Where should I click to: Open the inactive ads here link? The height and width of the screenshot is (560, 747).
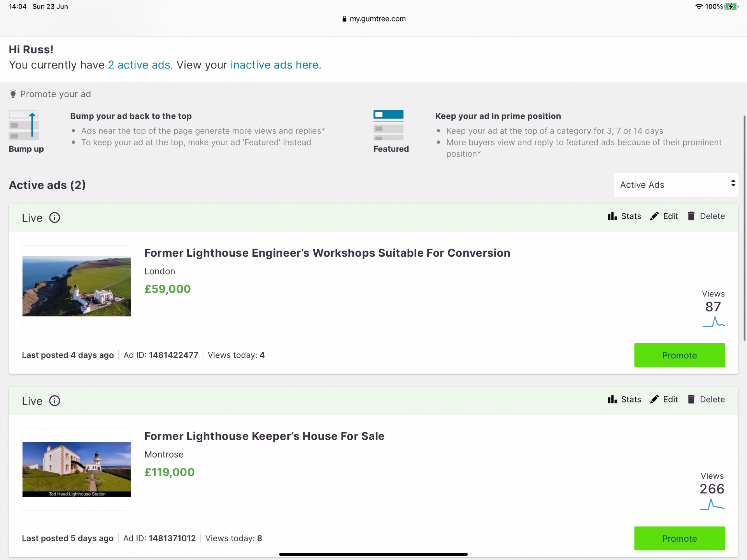pyautogui.click(x=276, y=65)
